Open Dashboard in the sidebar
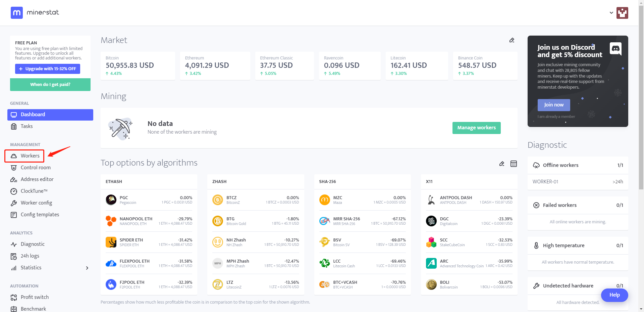Image resolution: width=644 pixels, height=312 pixels. [50, 115]
